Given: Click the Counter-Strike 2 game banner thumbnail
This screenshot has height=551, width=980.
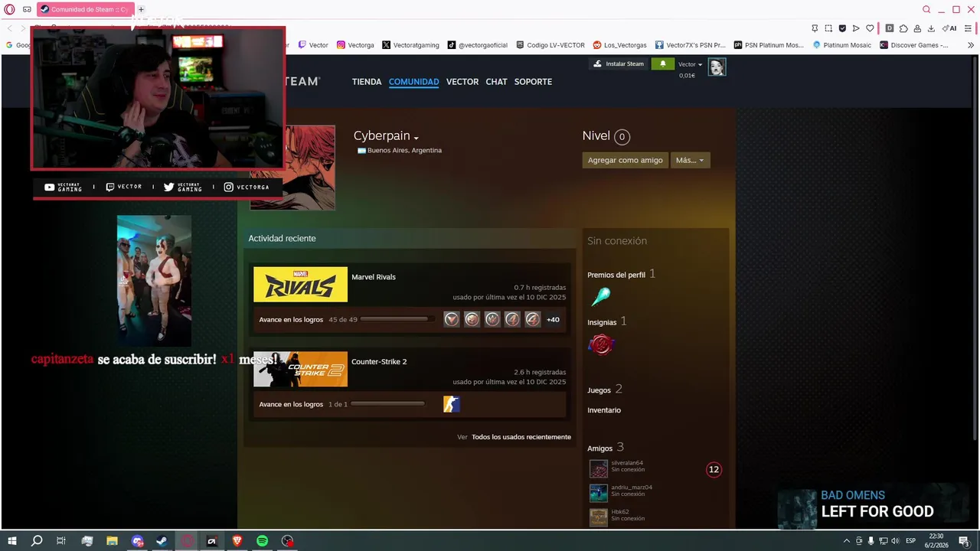Looking at the screenshot, I should coord(300,369).
